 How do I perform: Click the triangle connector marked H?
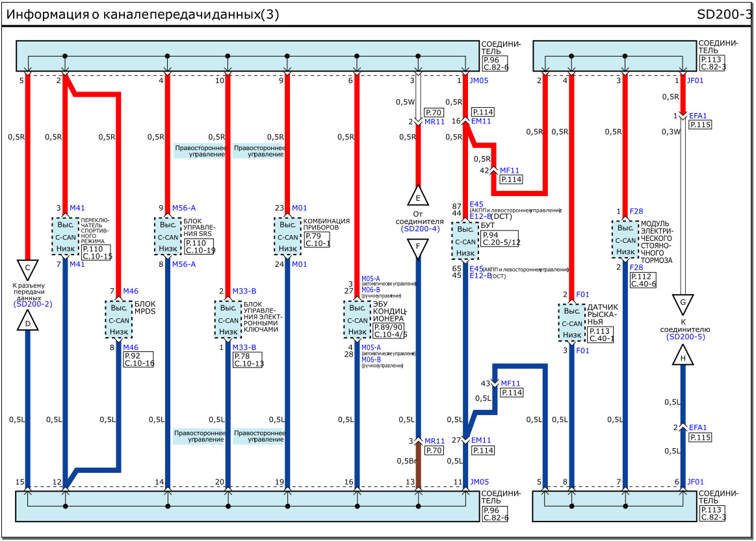tap(683, 355)
